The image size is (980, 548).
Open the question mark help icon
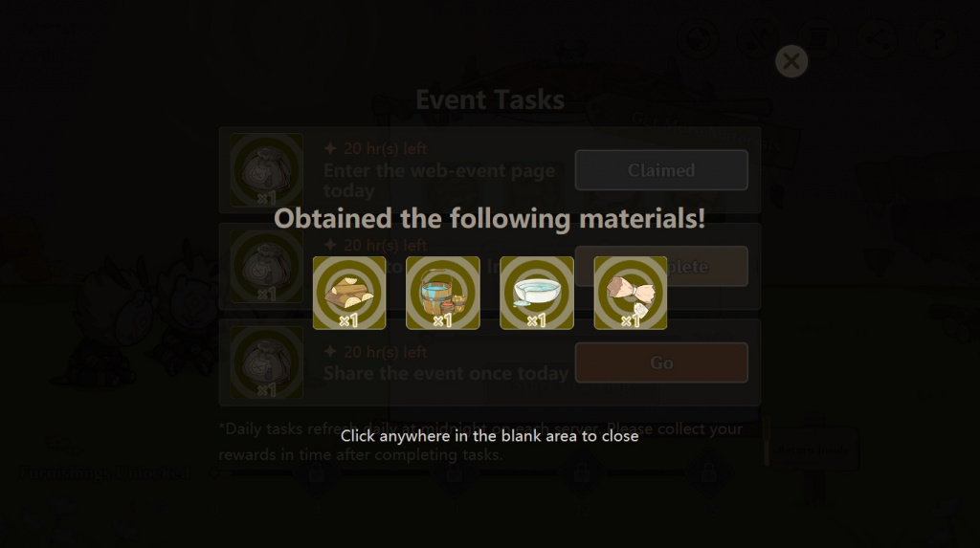937,39
